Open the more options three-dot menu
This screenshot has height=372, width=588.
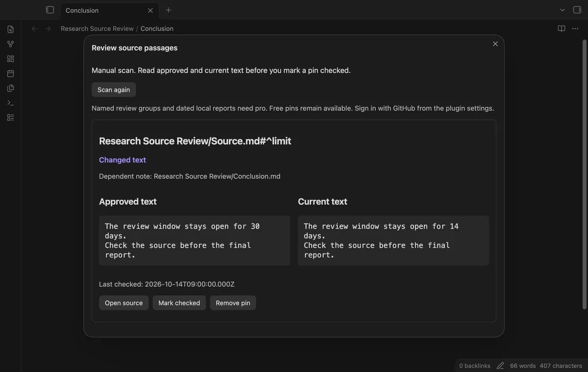pos(575,28)
